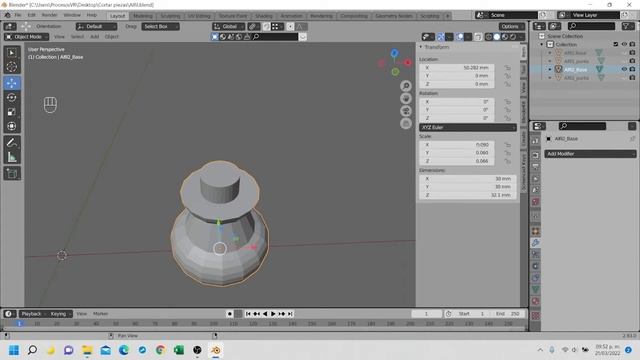Image resolution: width=640 pixels, height=360 pixels.
Task: Toggle visibility eye of Collection
Action: coord(624,44)
